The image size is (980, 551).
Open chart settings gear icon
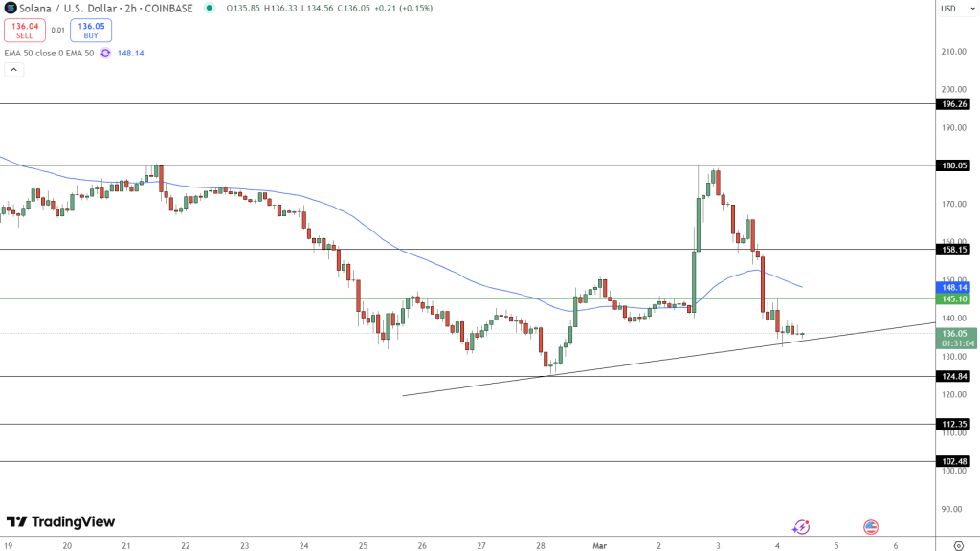(958, 545)
